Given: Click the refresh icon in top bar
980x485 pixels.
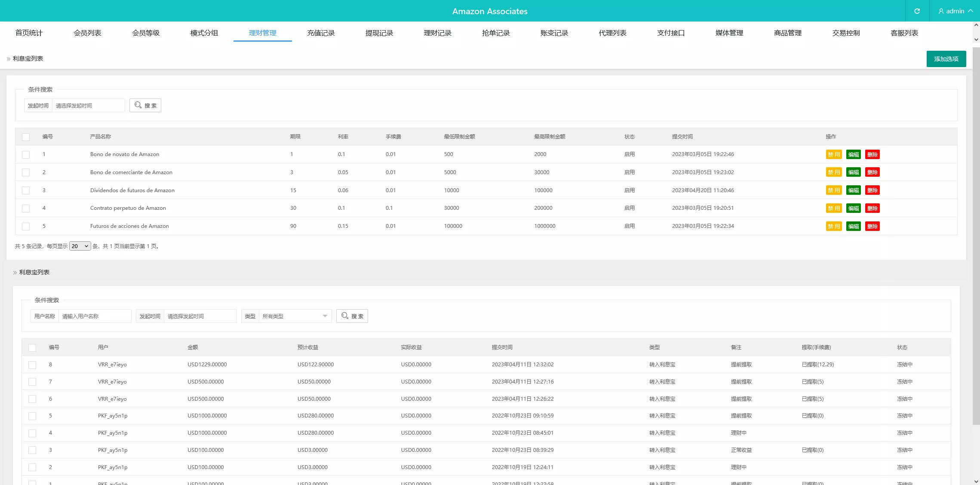Looking at the screenshot, I should coord(917,11).
